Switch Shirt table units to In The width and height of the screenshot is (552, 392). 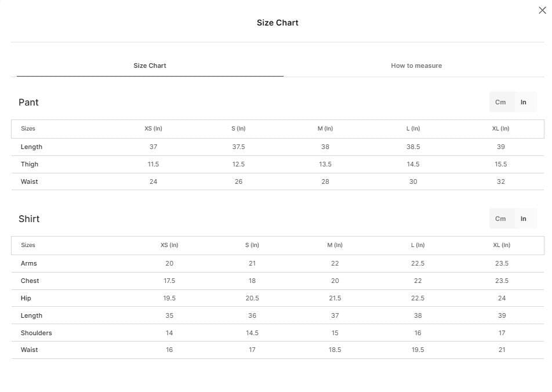tap(524, 219)
